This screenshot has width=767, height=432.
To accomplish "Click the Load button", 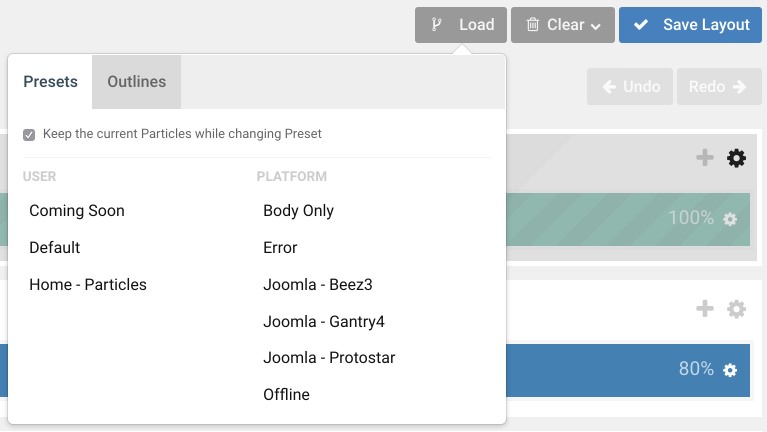I will click(461, 25).
